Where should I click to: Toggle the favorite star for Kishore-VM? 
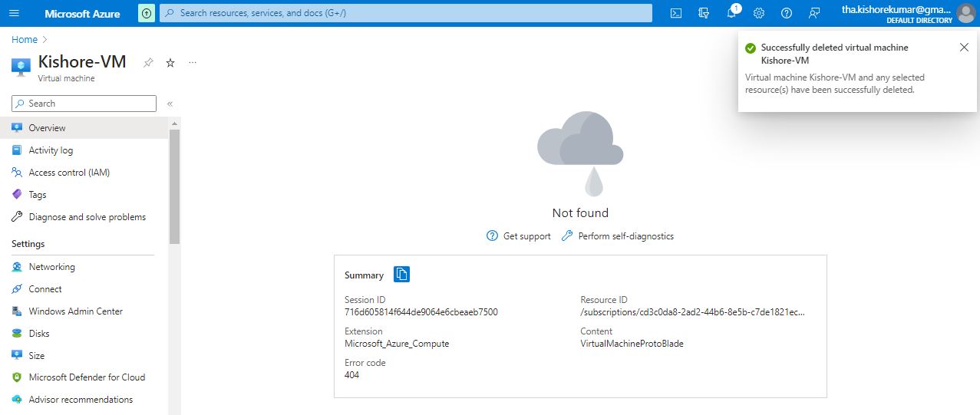tap(170, 63)
